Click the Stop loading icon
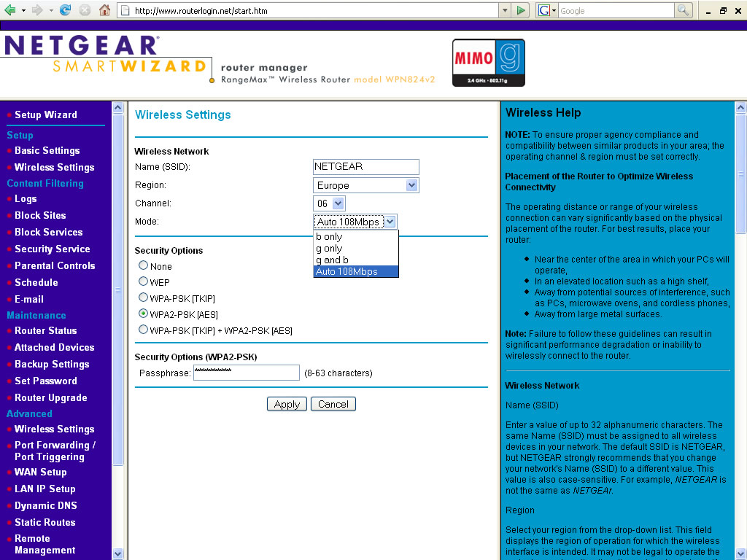 tap(85, 10)
